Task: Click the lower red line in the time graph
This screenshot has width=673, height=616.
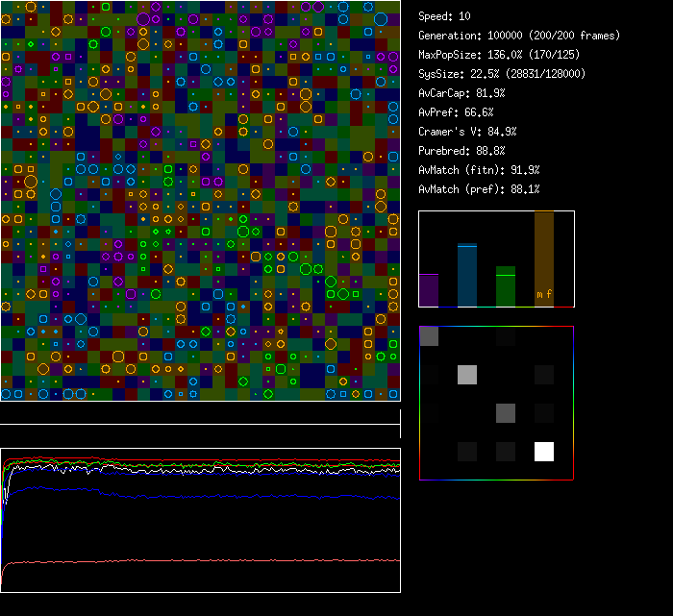Action: [x=192, y=561]
